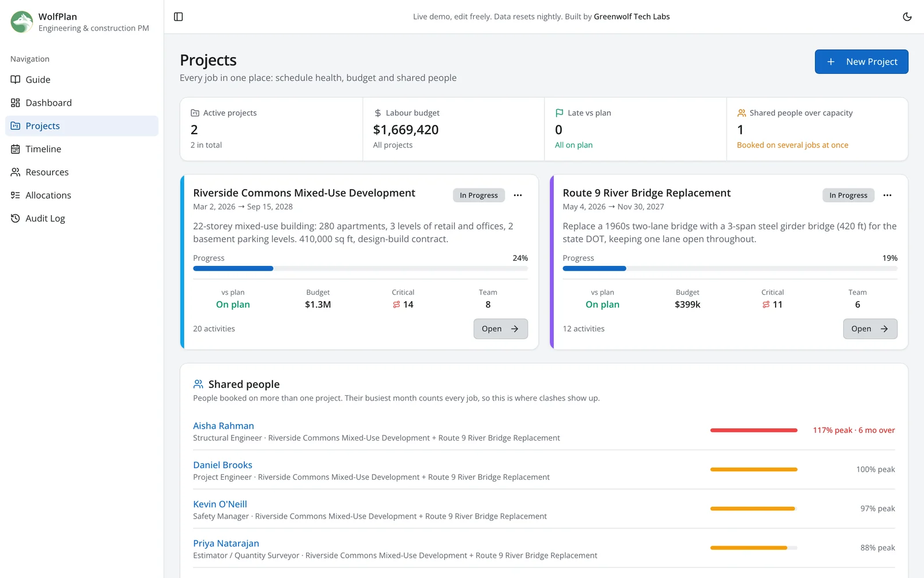Open the Timeline page
The width and height of the screenshot is (924, 578).
pyautogui.click(x=82, y=149)
